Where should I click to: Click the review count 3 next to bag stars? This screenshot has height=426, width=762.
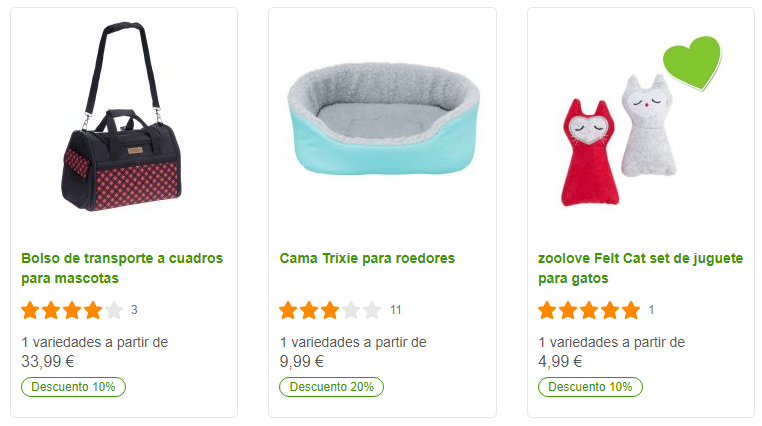point(134,310)
